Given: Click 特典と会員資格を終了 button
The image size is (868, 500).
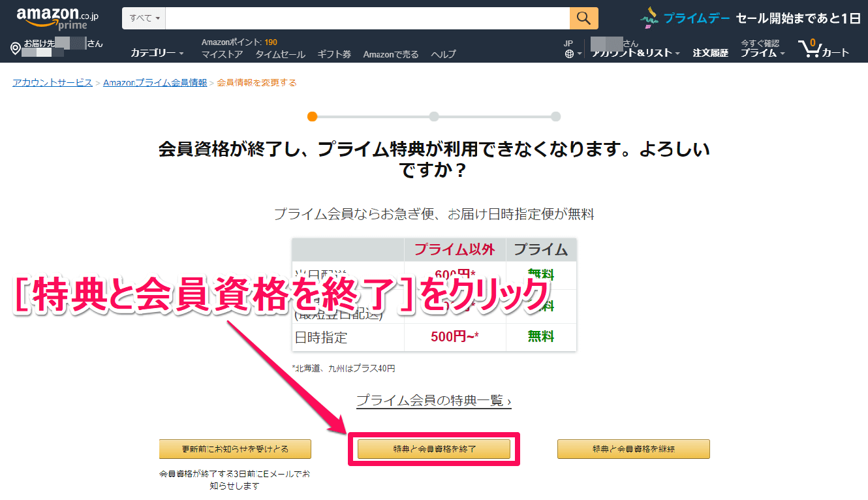Looking at the screenshot, I should 434,449.
